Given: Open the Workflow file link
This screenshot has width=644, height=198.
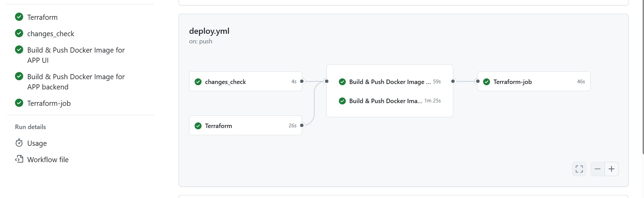Looking at the screenshot, I should click(48, 160).
